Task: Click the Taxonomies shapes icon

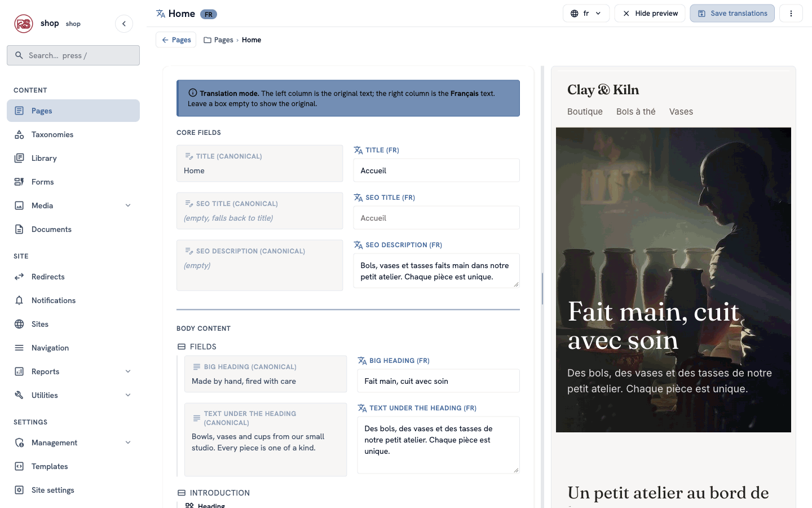Action: click(x=19, y=134)
